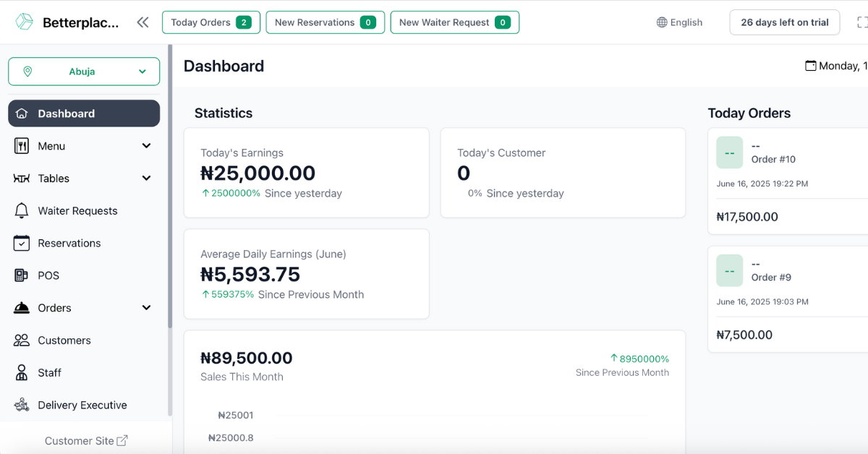Open Delivery Executive via its scooter icon
The height and width of the screenshot is (454, 868).
pyautogui.click(x=22, y=405)
